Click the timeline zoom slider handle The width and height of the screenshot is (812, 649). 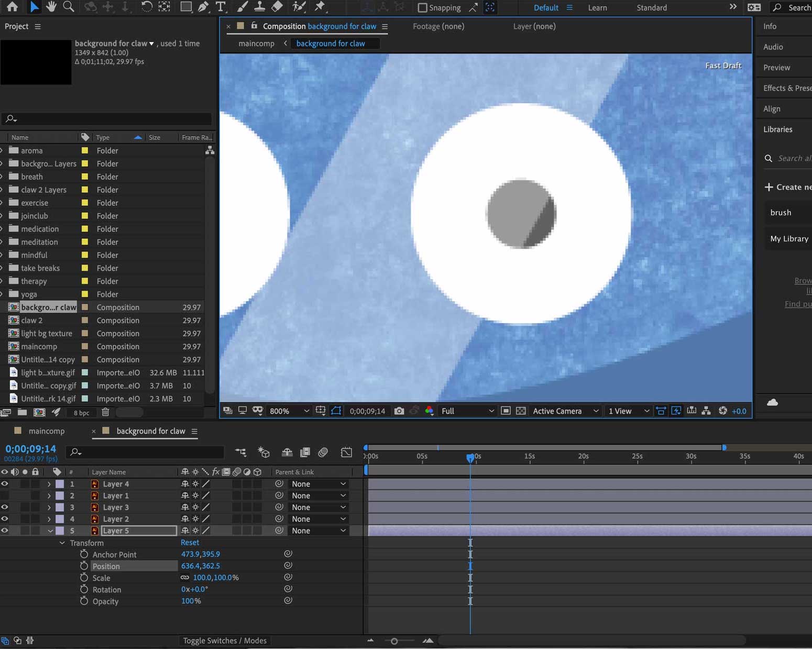394,641
